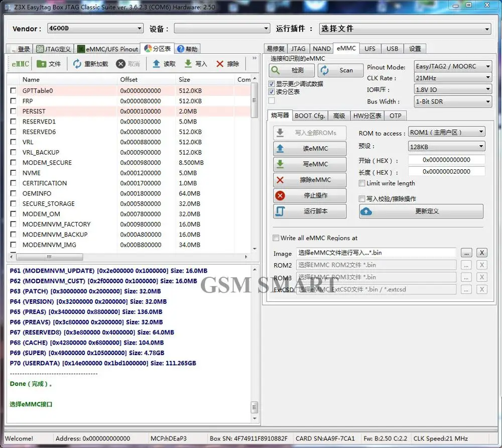
Task: Switch to the JTAG tab
Action: 298,49
